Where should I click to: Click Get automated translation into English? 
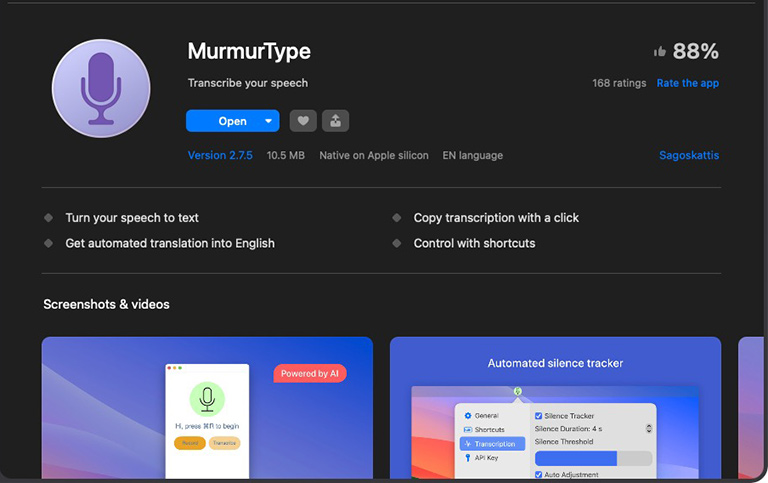click(170, 243)
